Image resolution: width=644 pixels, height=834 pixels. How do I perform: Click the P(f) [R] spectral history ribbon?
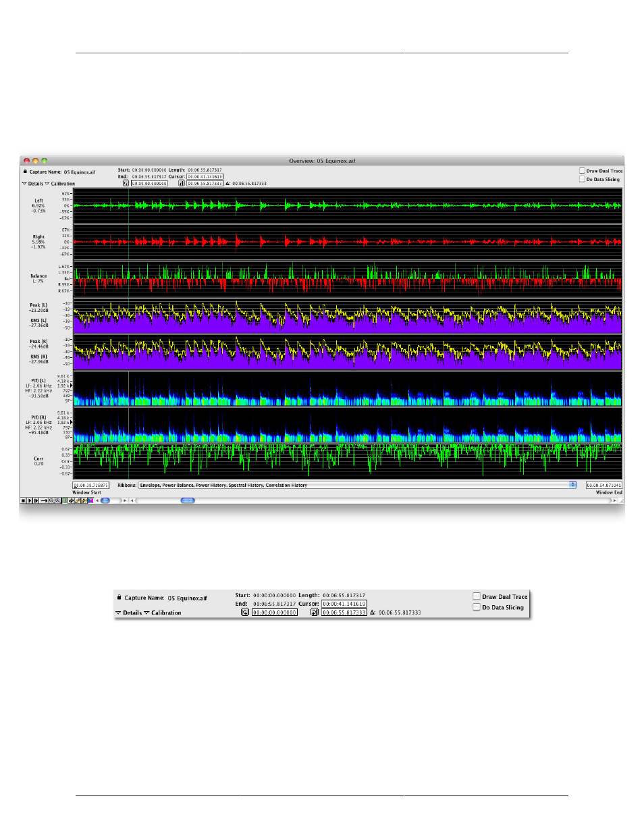348,425
